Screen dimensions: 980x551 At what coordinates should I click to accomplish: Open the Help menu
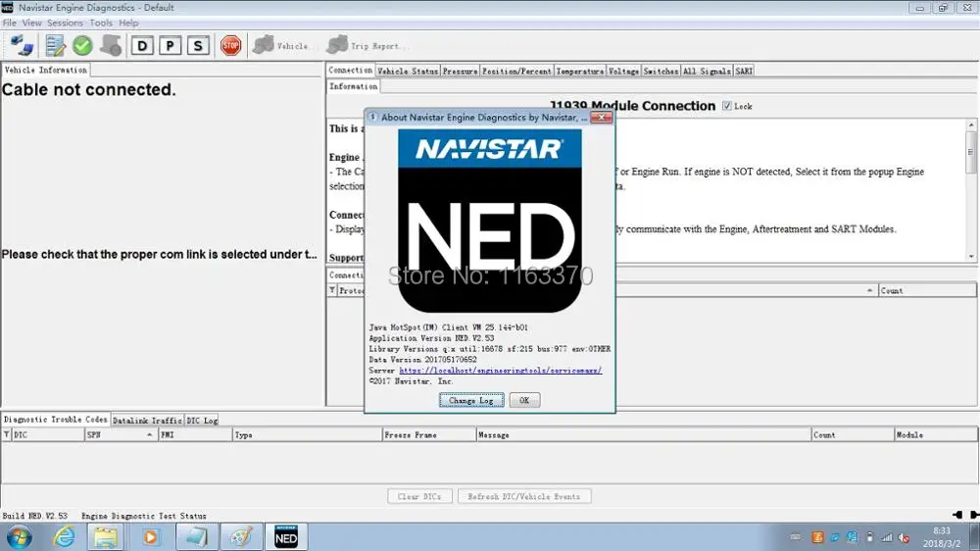click(128, 23)
